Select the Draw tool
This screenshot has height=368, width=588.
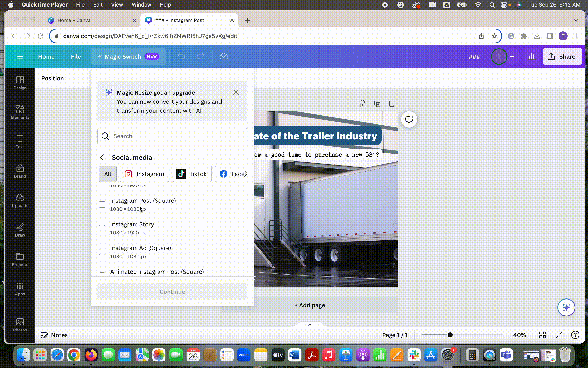point(20,230)
